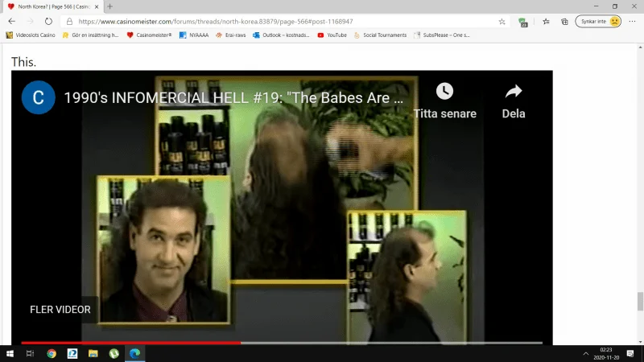Open Videoslots Casino bookmark
644x362 pixels.
tap(31, 35)
